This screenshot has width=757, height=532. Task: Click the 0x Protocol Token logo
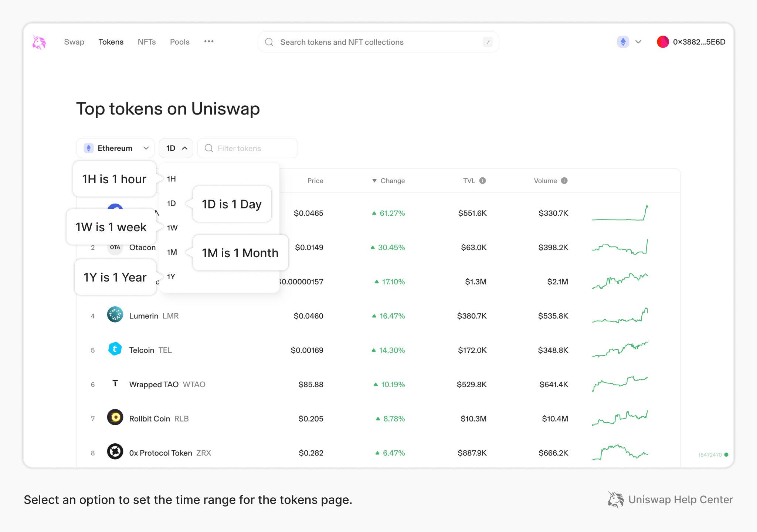115,451
